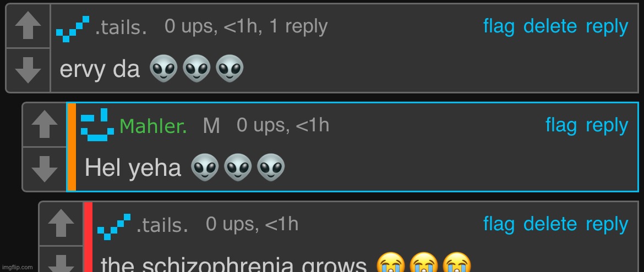Image resolution: width=644 pixels, height=272 pixels.
Task: Reply to Mahler's comment
Action: [x=607, y=126]
